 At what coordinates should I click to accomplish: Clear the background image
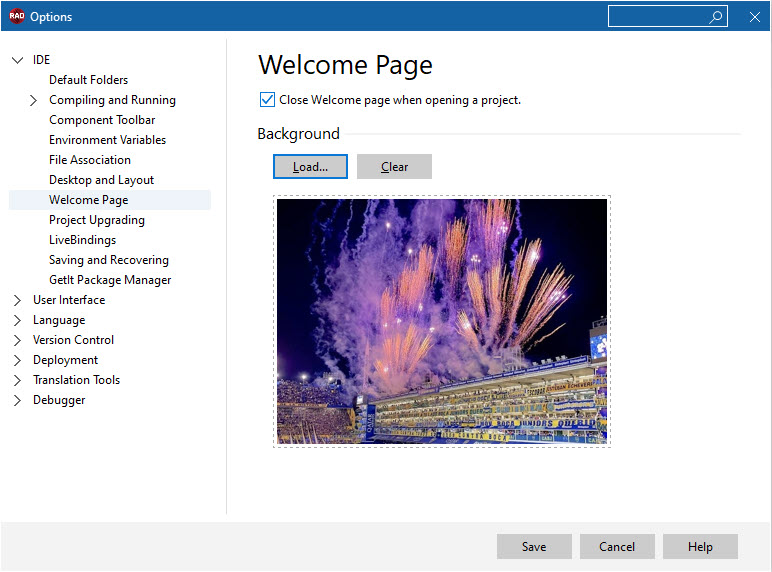coord(394,167)
